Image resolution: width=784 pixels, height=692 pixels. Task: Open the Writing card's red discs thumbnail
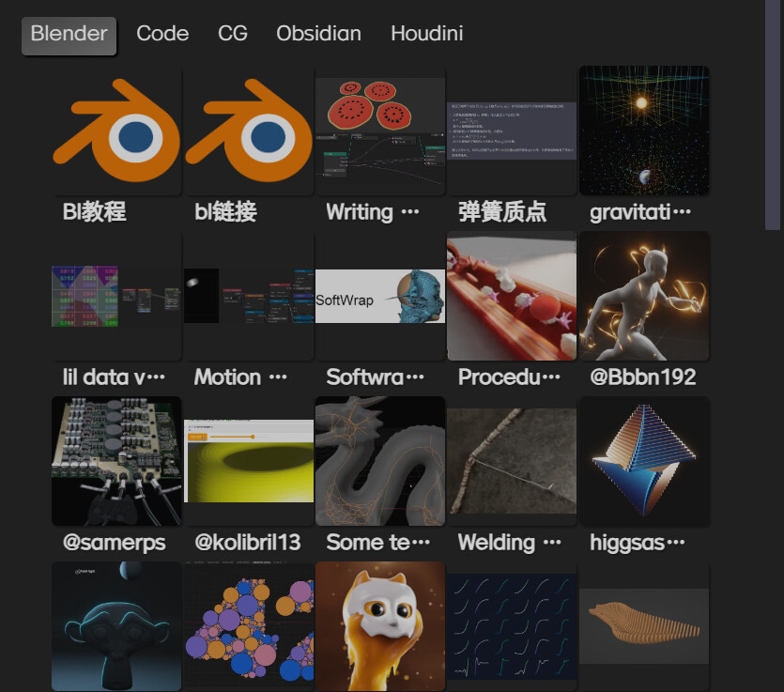coord(380,131)
